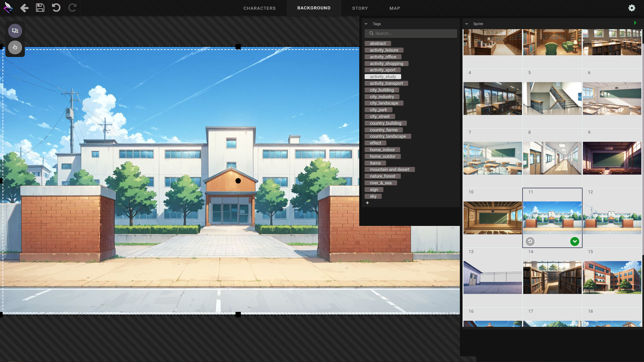Open the STORY section
Screen dimensions: 644x362
[360, 8]
